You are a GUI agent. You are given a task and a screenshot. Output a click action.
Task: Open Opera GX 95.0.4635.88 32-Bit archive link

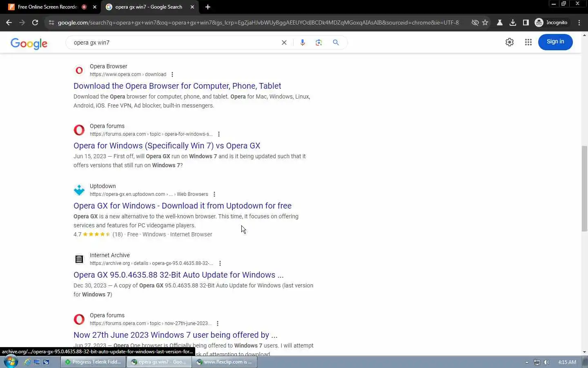(178, 275)
